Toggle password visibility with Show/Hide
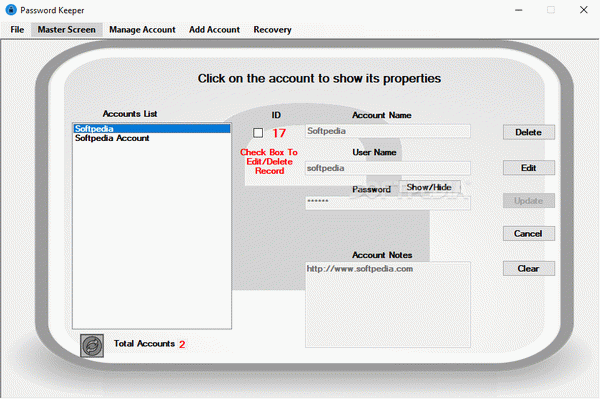 click(429, 187)
